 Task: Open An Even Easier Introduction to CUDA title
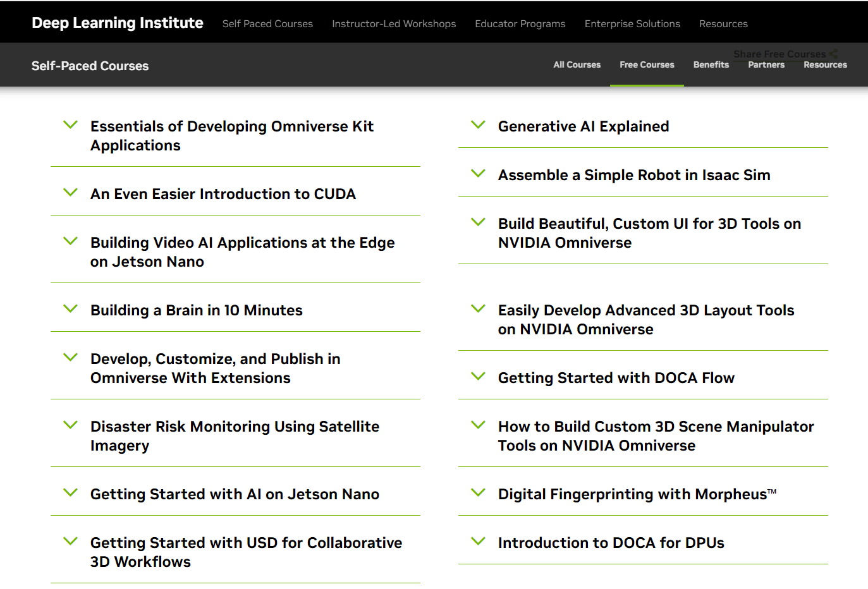pyautogui.click(x=223, y=194)
